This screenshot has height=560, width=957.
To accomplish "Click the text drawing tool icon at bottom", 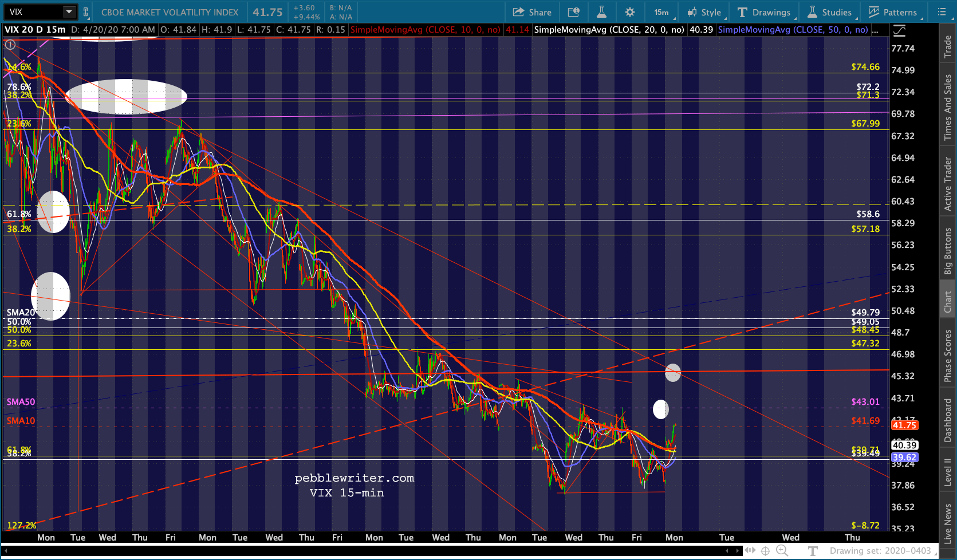I will (813, 551).
